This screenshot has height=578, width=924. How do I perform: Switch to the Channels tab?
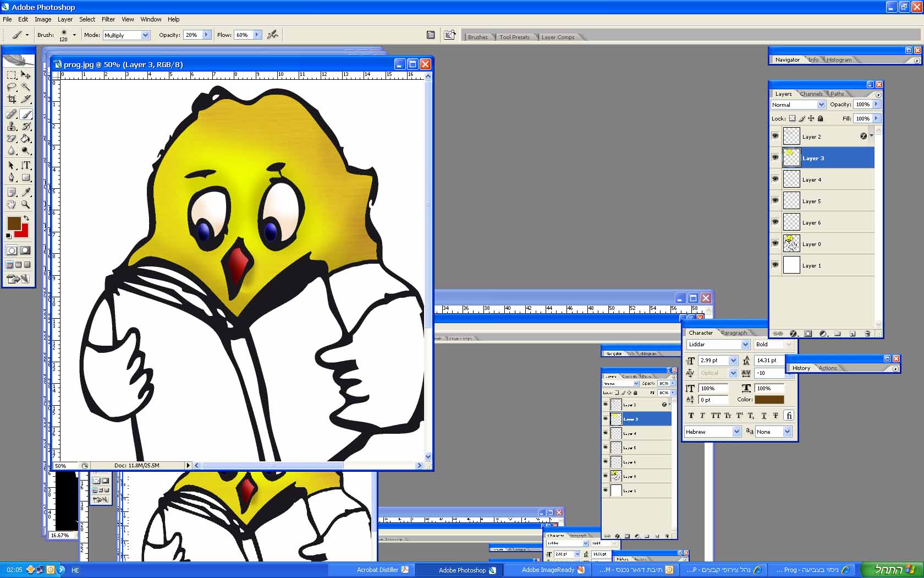pos(811,94)
